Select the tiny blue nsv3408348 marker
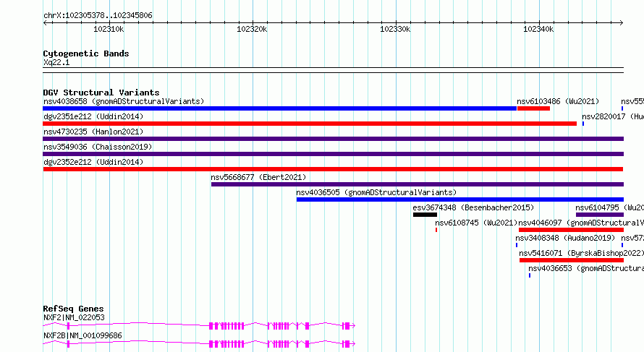The height and width of the screenshot is (352, 644). pos(517,245)
